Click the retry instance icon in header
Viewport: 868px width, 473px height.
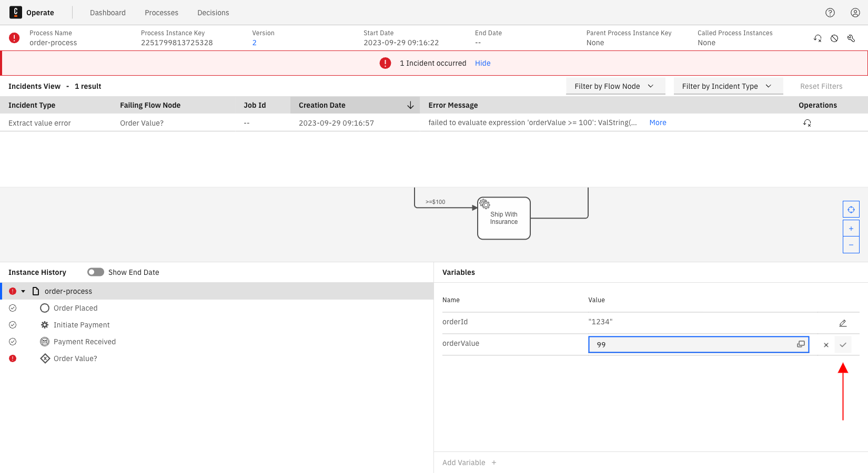[817, 38]
